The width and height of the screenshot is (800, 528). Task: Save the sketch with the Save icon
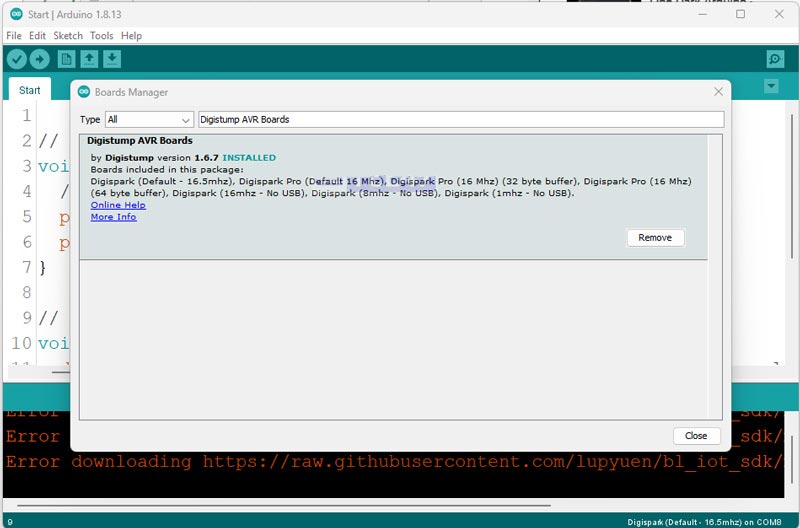coord(112,59)
